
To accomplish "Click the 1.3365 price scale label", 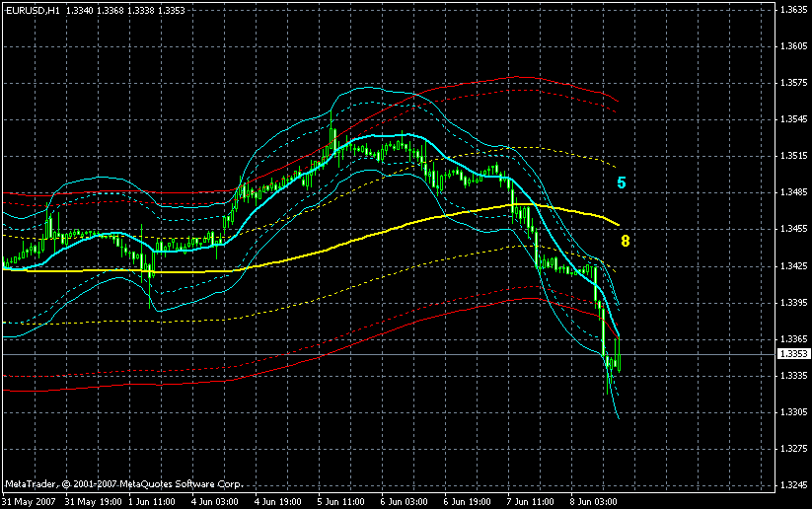I will click(794, 338).
